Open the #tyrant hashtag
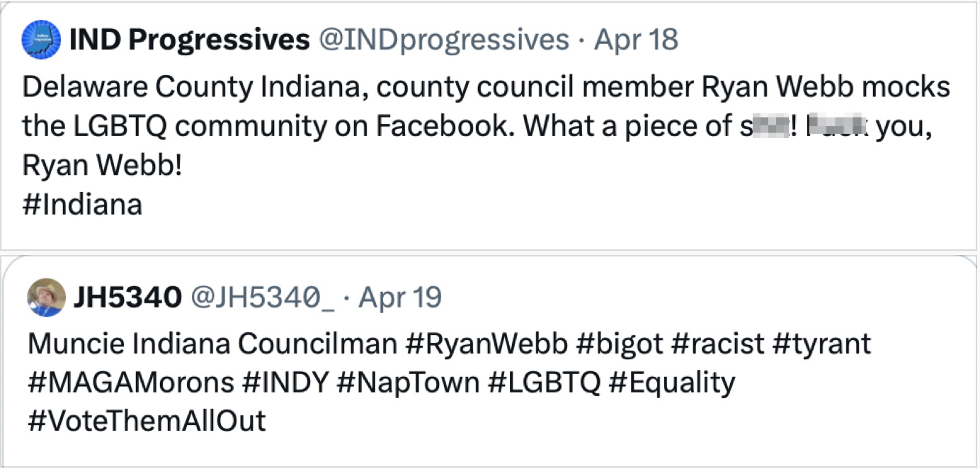This screenshot has height=469, width=980. tap(821, 344)
